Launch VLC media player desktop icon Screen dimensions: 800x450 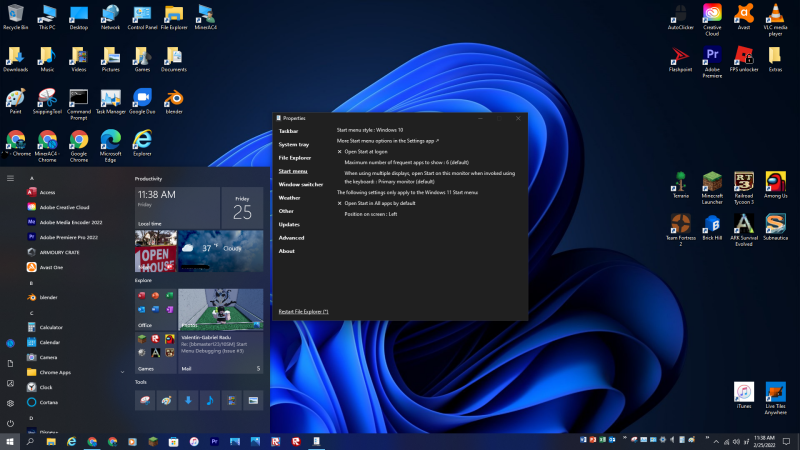[774, 14]
